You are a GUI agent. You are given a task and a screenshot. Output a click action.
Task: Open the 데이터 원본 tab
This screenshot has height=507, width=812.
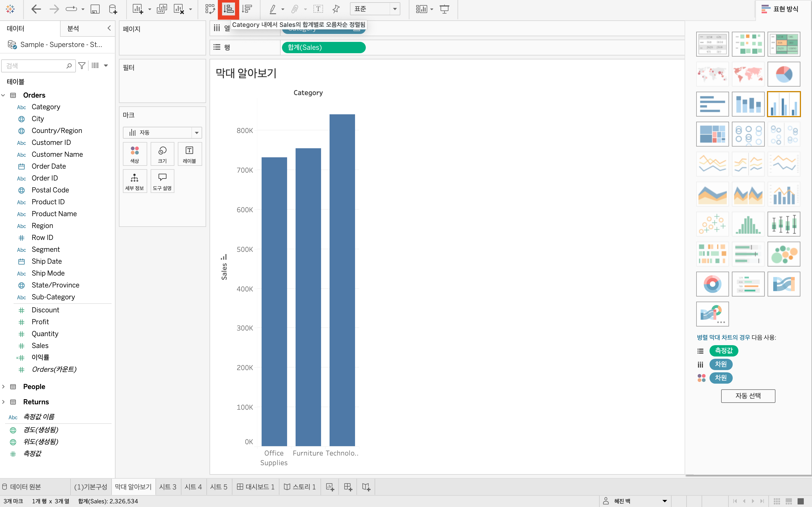[22, 487]
